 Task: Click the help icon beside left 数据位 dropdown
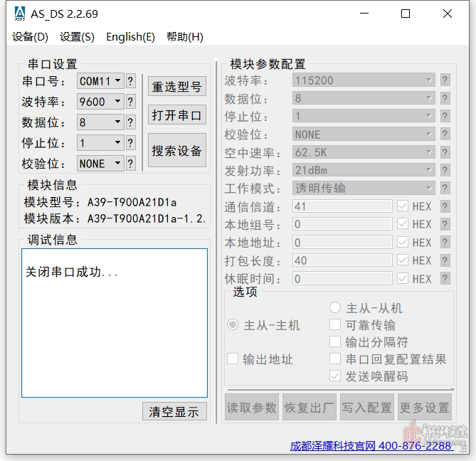point(131,122)
